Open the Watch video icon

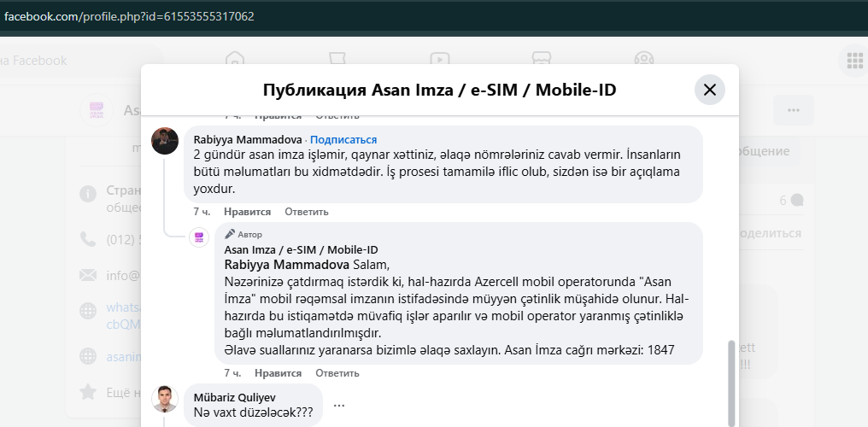[x=440, y=60]
